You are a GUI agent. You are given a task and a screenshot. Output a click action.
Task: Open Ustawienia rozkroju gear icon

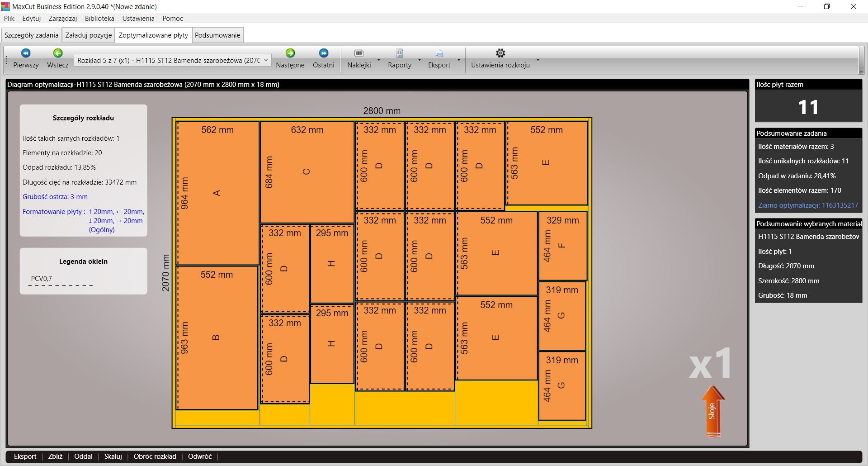(500, 53)
